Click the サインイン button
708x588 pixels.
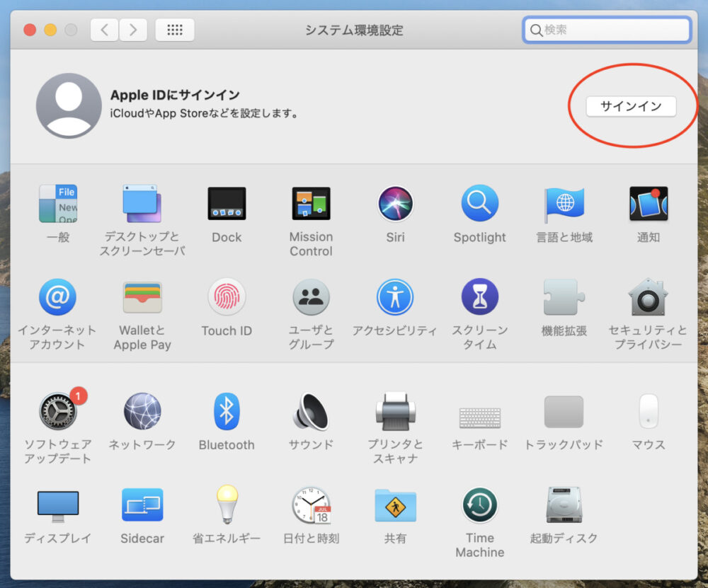click(631, 106)
